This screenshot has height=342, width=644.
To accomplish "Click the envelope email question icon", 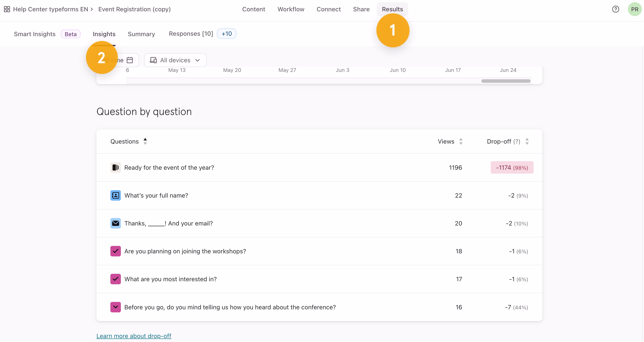I will tap(116, 223).
